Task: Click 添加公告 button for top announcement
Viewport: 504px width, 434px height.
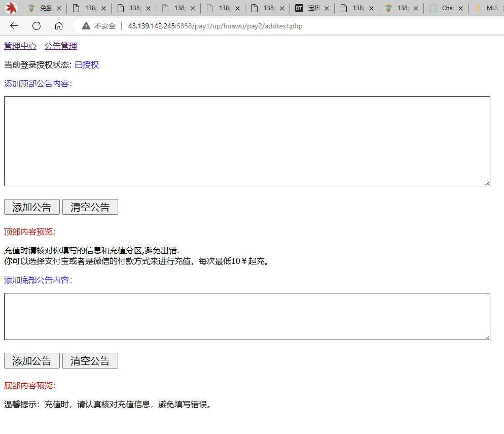Action: coord(32,207)
